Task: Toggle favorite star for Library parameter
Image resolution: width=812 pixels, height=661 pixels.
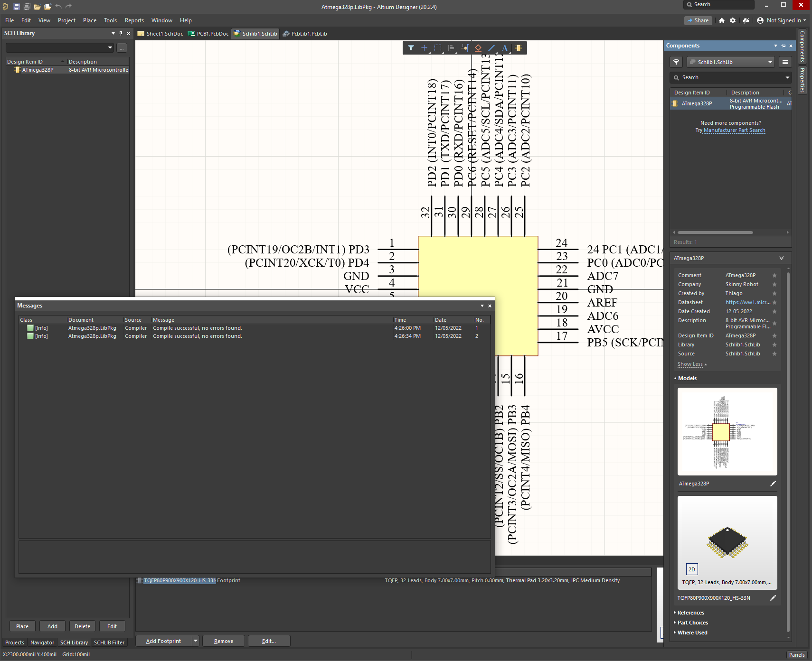Action: [774, 344]
